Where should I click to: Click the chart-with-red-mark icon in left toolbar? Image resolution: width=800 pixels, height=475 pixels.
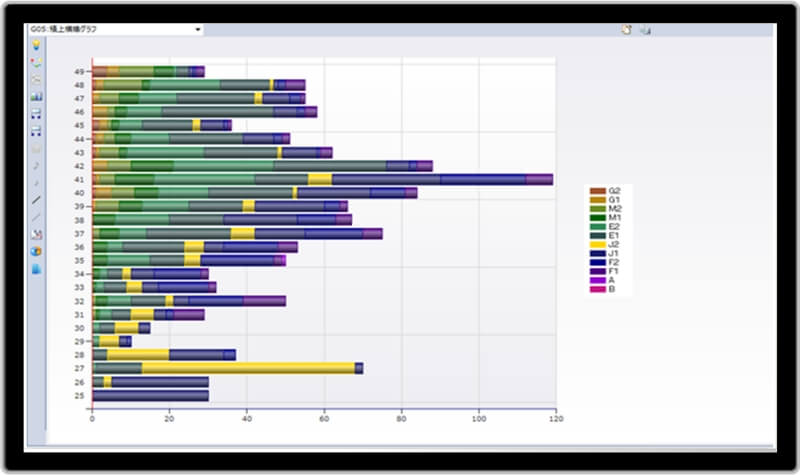(x=37, y=234)
